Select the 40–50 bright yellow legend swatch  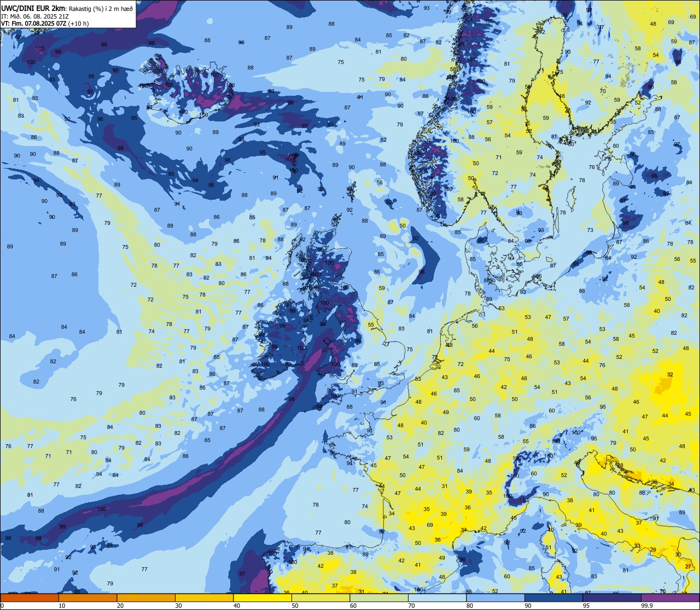tap(262, 597)
